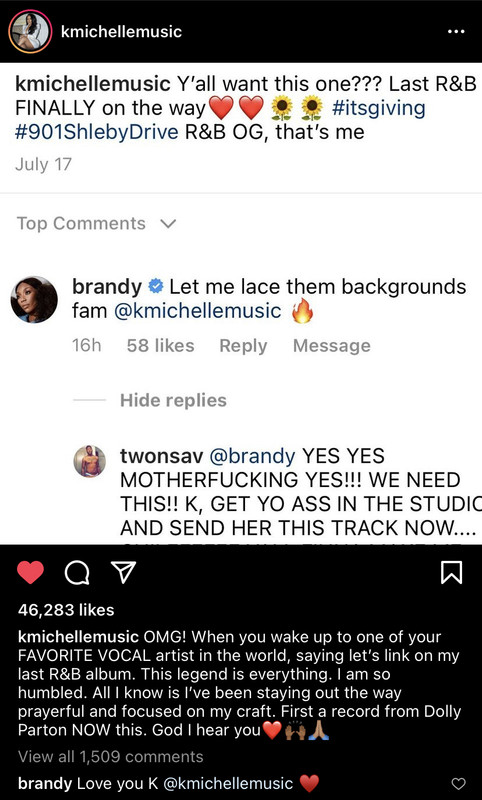Like brandy's "Love you K" comment heart
The width and height of the screenshot is (482, 800).
point(459,784)
